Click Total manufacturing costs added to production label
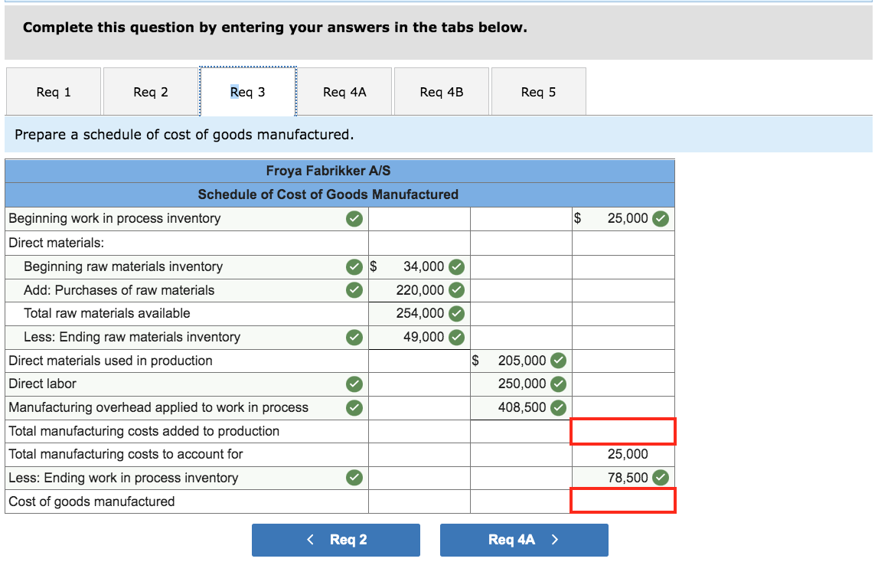Screen dimensions: 891x588 pos(144,431)
